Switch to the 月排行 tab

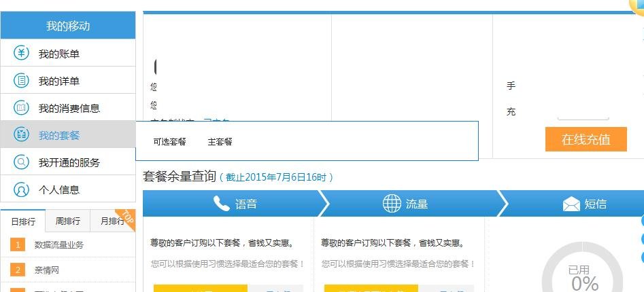(112, 221)
